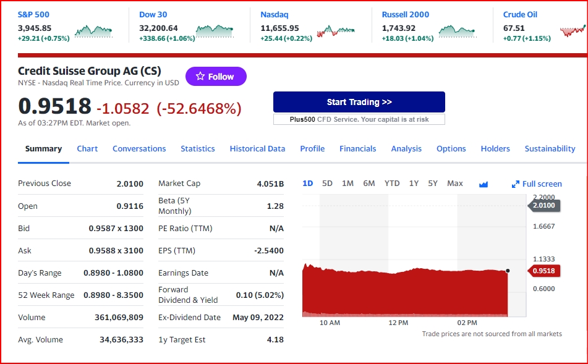This screenshot has height=364, width=588.
Task: Select the 5D chart range
Action: [x=327, y=184]
